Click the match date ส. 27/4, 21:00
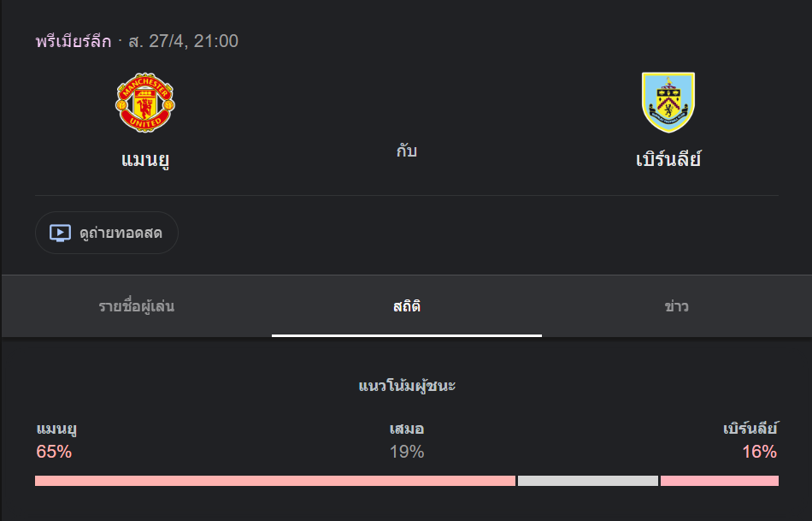 183,39
